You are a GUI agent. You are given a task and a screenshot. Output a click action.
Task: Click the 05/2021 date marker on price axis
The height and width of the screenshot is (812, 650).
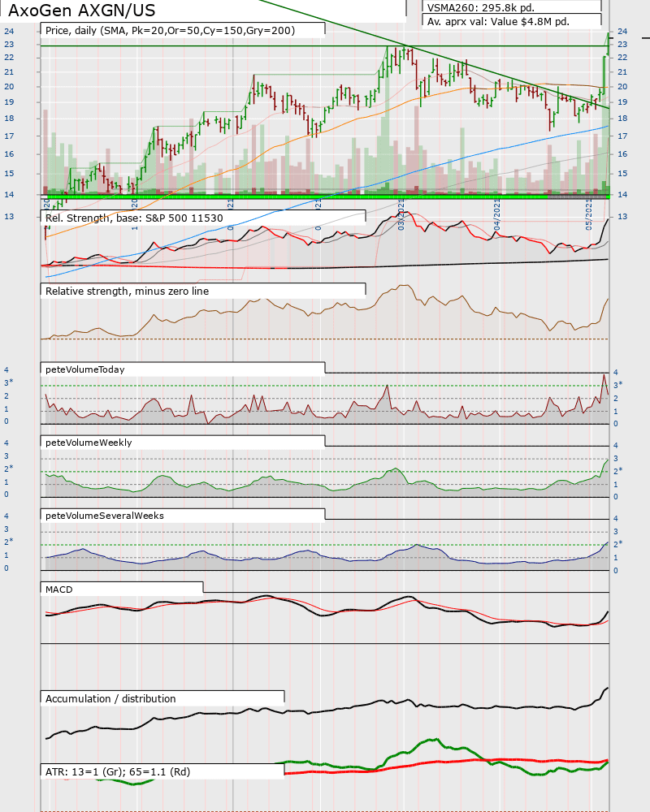(x=588, y=214)
